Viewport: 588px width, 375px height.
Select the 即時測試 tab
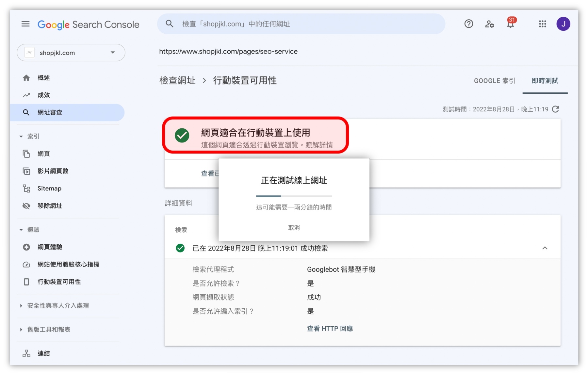pos(545,81)
